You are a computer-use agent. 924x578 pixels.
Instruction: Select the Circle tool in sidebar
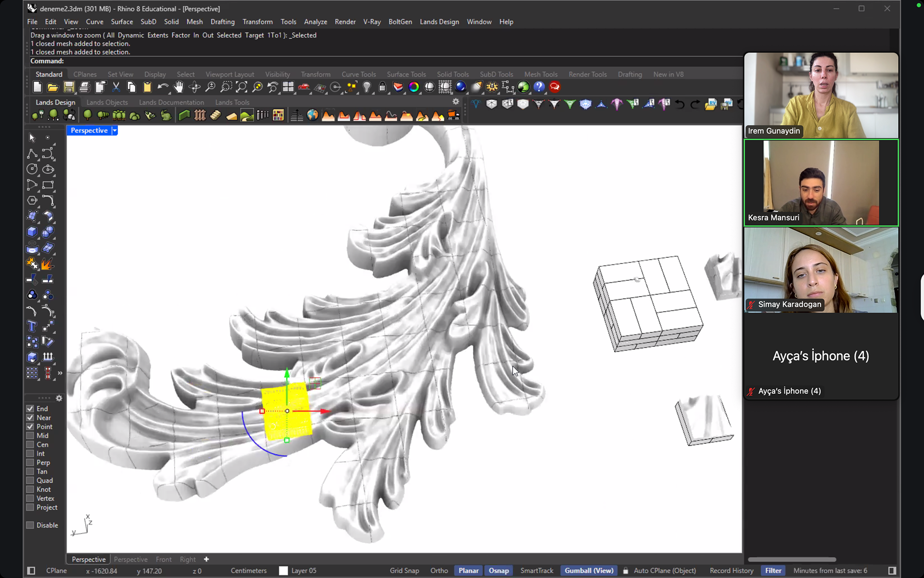(32, 169)
